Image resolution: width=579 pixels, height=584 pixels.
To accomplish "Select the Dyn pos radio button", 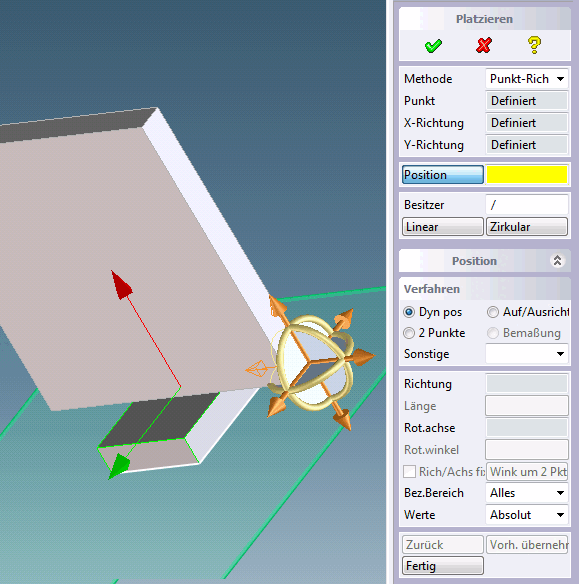I will click(x=409, y=312).
